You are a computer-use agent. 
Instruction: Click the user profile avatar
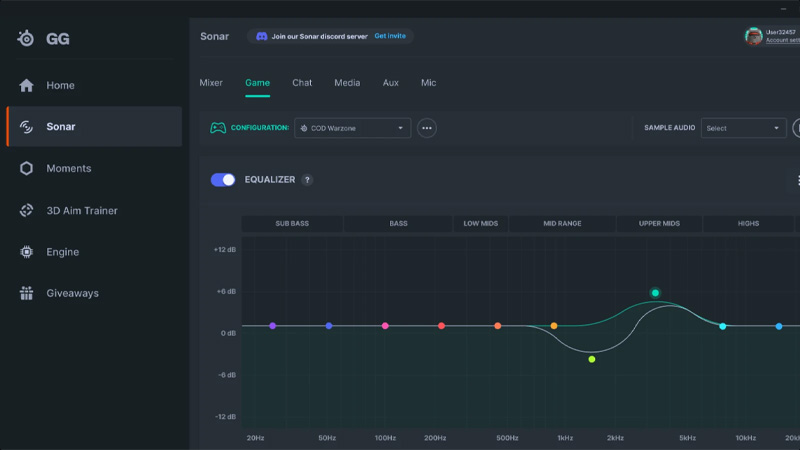click(x=753, y=36)
